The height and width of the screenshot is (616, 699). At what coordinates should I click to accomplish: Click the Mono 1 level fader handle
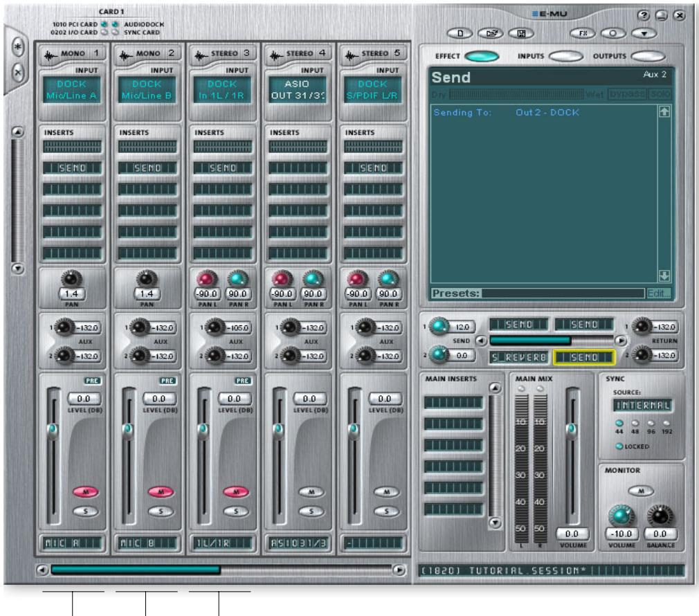click(x=53, y=431)
